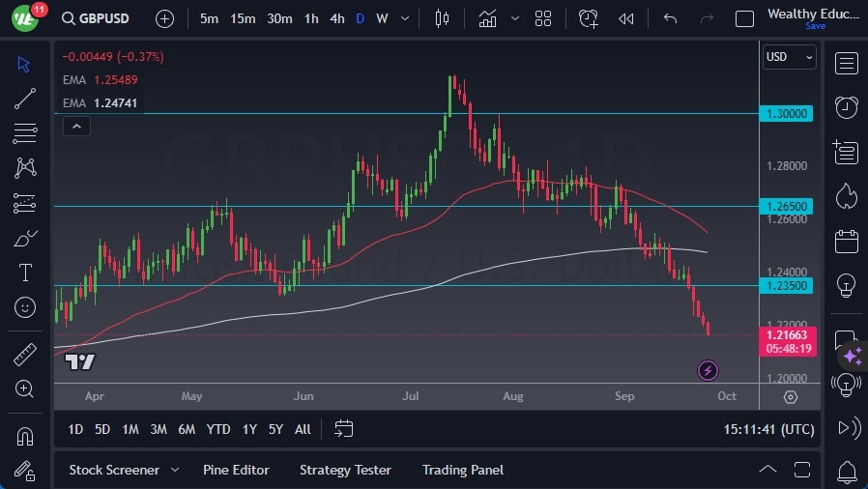Image resolution: width=868 pixels, height=489 pixels.
Task: Collapse the EMA indicator legend
Action: 75,126
